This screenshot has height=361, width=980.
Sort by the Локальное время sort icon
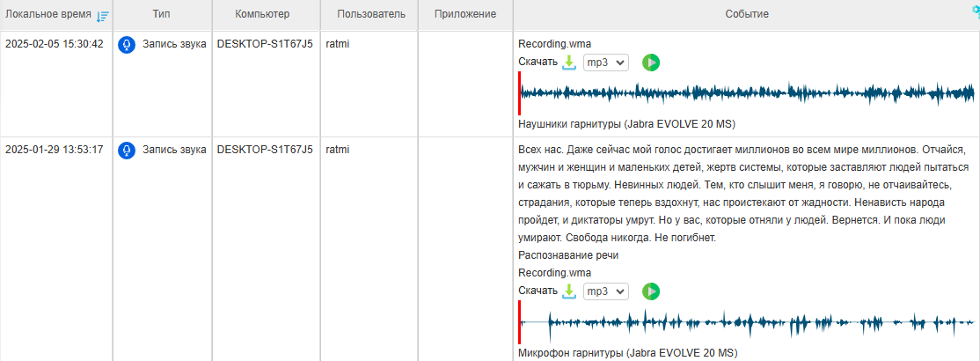103,17
